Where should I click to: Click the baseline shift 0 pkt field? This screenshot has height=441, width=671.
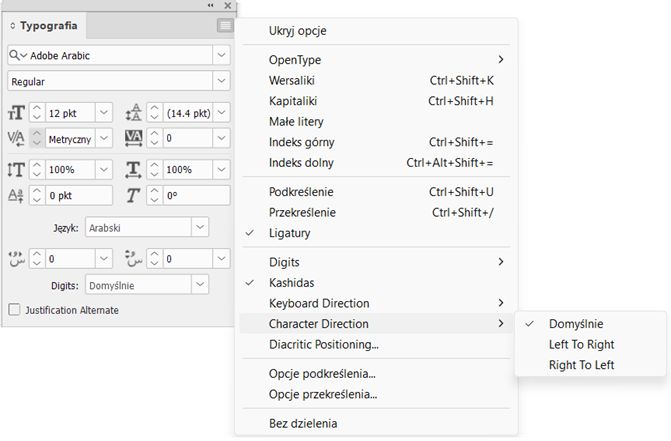(79, 195)
